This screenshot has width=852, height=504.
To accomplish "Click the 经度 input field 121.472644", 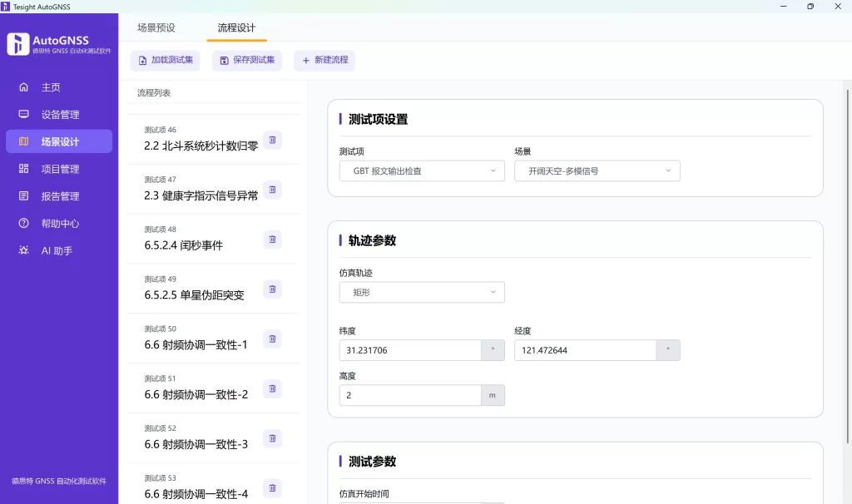I will click(x=585, y=350).
